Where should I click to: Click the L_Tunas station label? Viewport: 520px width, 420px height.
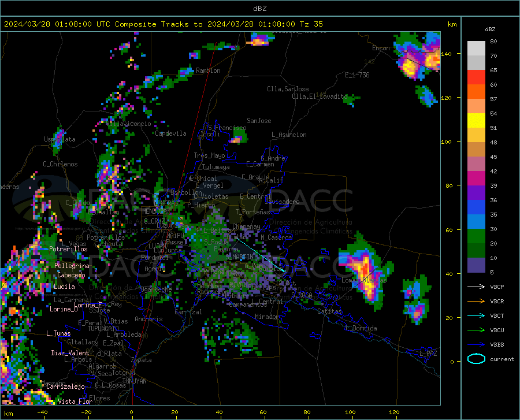tap(58, 333)
